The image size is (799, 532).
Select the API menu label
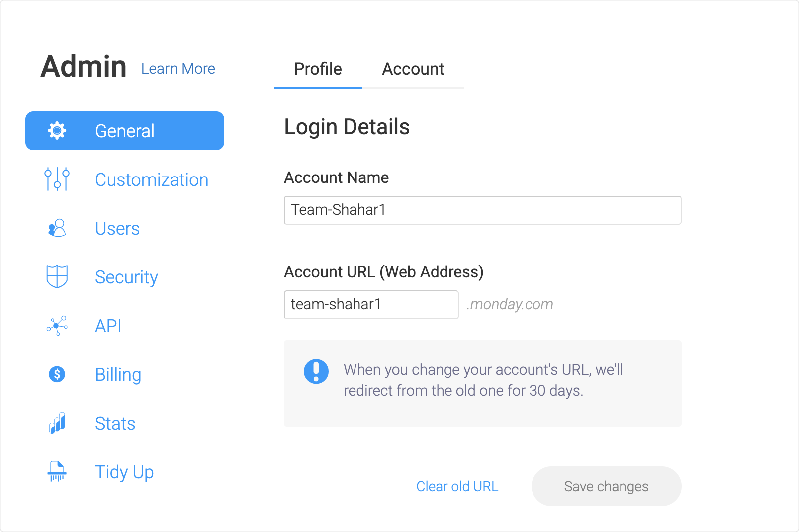(x=108, y=326)
